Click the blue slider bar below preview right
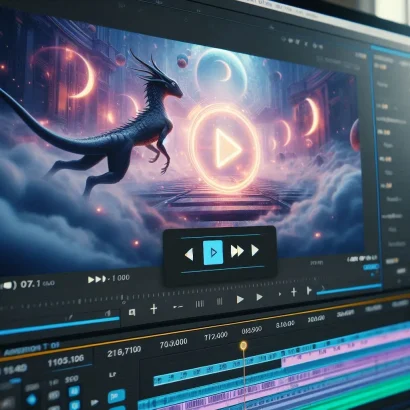 coord(349,289)
